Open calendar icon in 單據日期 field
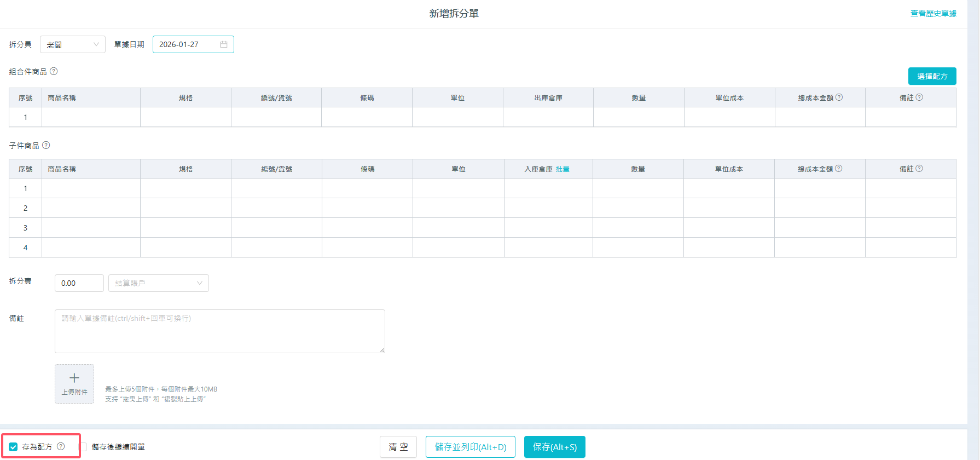Screen dimensions: 980x460 [224, 44]
